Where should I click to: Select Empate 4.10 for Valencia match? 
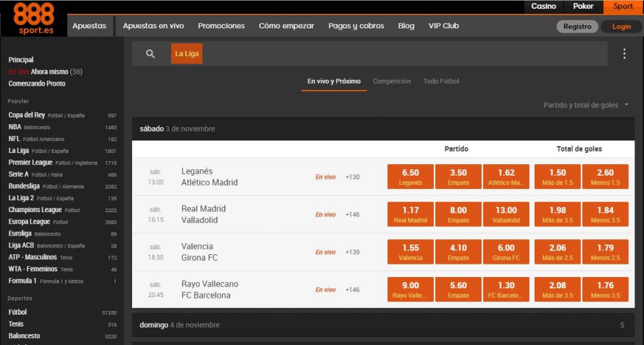pos(458,252)
